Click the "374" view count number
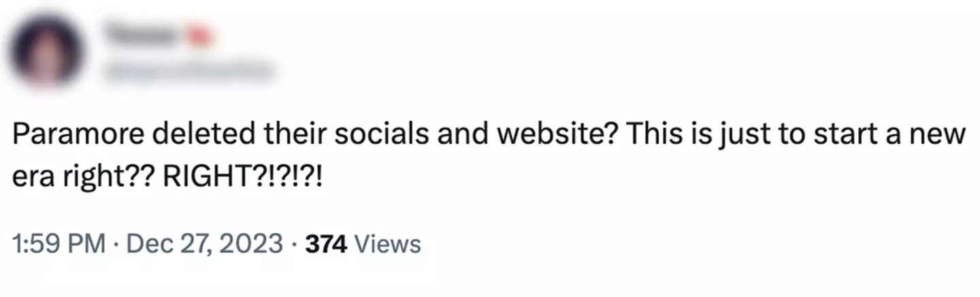 (327, 243)
